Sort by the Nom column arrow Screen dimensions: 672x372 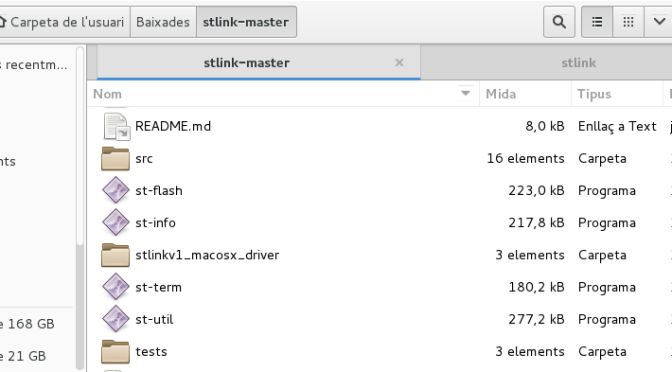(x=465, y=93)
